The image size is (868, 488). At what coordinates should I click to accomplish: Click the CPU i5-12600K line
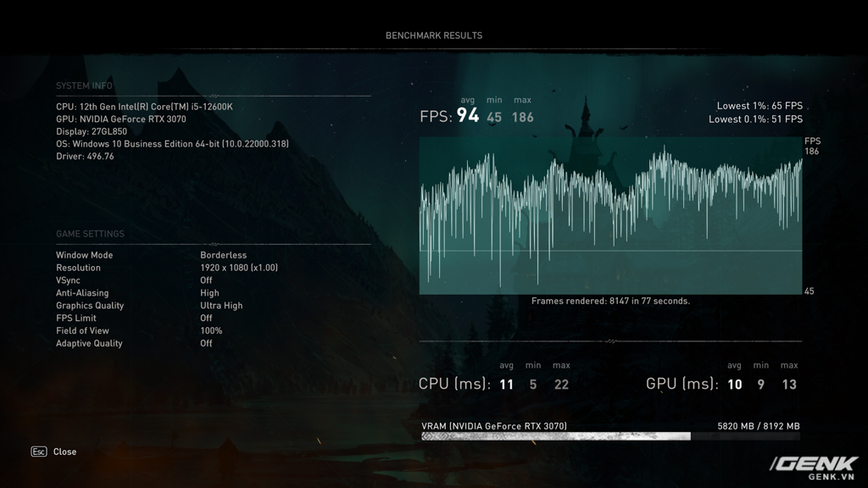click(x=144, y=107)
